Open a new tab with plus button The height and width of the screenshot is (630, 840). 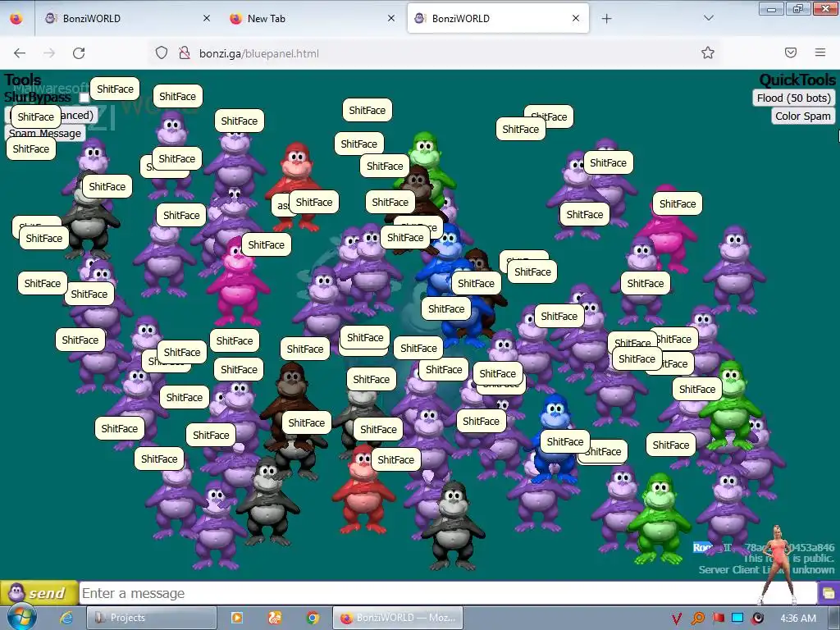[x=606, y=19]
